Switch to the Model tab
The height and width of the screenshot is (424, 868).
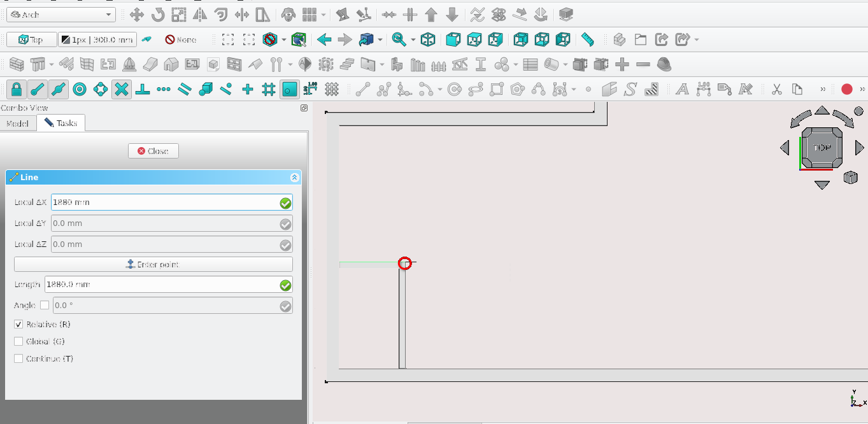(18, 123)
